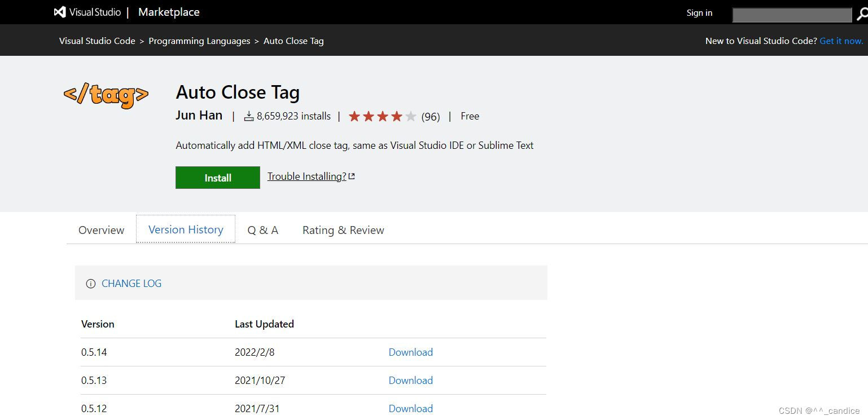Go to Visual Studio Code breadcrumb
The height and width of the screenshot is (420, 868).
pos(97,41)
